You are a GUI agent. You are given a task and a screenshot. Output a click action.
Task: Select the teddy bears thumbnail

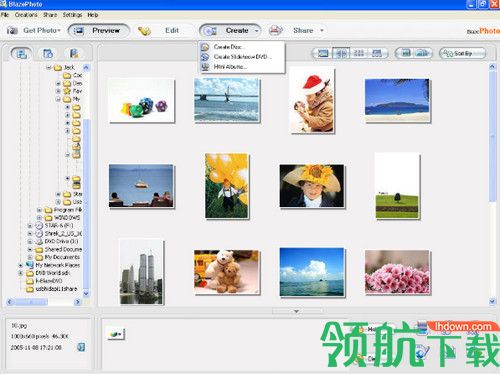coord(227,272)
